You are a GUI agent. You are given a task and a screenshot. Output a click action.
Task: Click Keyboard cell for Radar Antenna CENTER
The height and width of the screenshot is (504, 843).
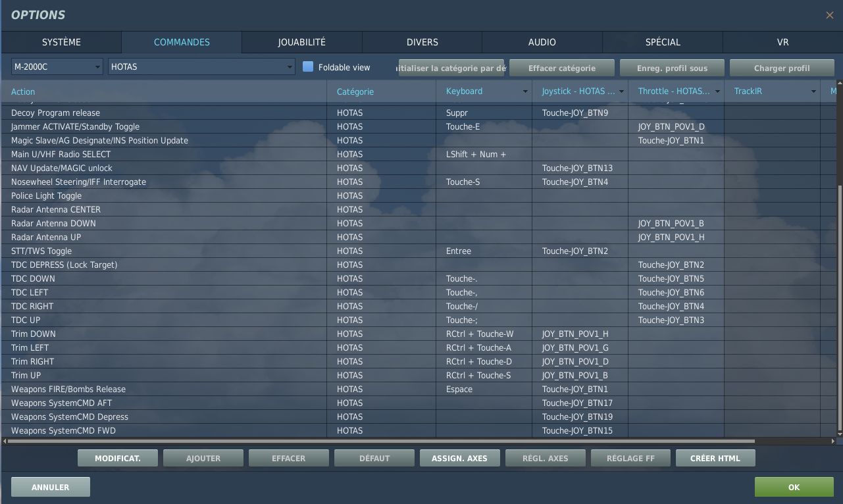tap(484, 209)
